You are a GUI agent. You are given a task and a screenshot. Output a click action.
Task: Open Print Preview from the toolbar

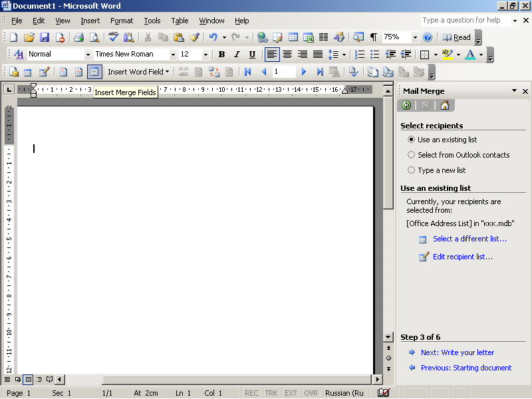(x=94, y=37)
